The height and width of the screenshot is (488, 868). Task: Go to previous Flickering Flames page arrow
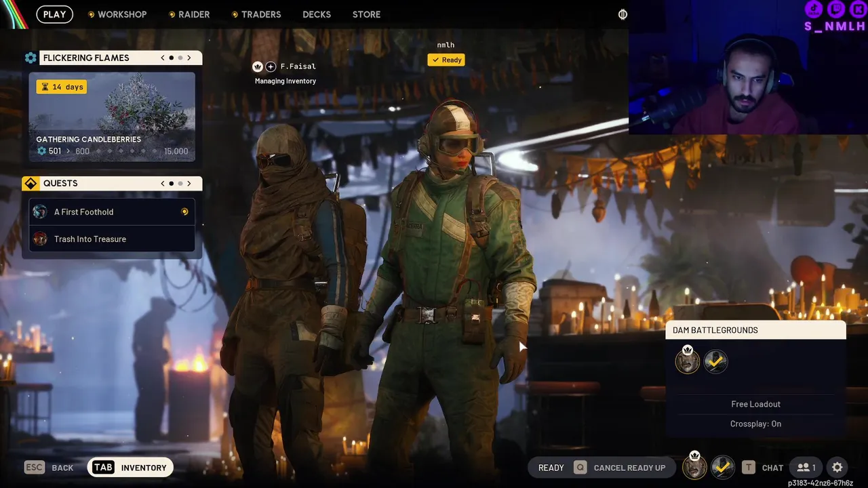coord(163,58)
